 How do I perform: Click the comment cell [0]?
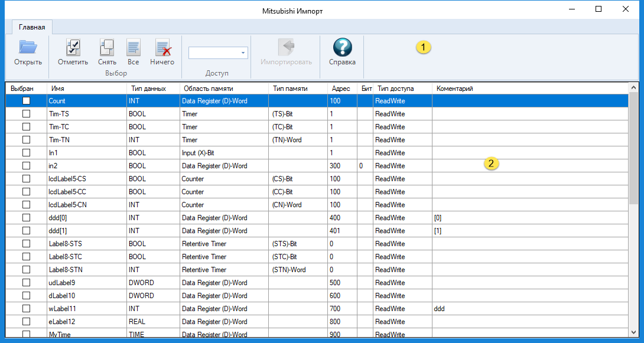(530, 217)
